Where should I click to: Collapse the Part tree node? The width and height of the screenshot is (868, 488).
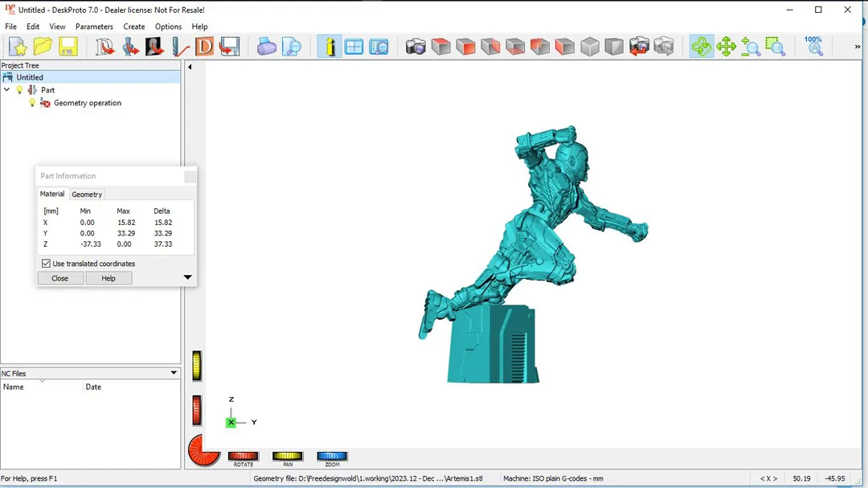tap(6, 90)
